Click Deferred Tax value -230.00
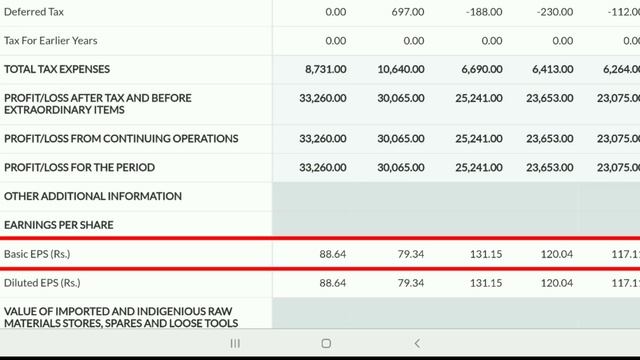Image resolution: width=640 pixels, height=360 pixels. 555,12
